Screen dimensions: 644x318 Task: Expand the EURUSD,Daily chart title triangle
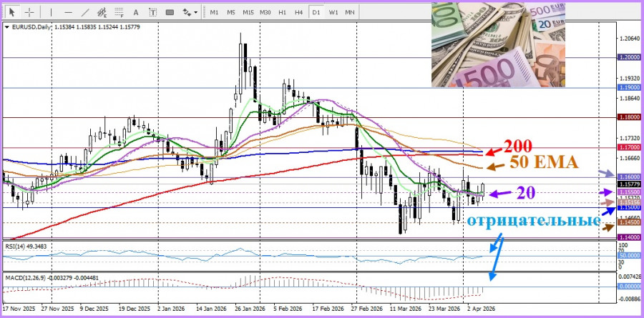(8, 27)
